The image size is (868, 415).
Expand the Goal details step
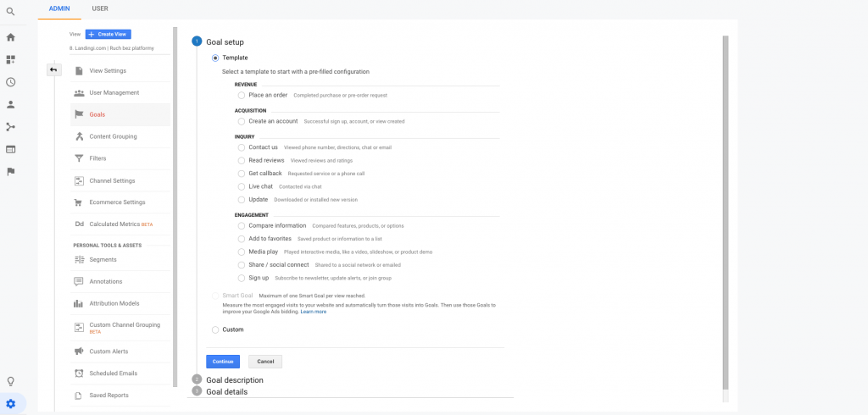[x=227, y=392]
